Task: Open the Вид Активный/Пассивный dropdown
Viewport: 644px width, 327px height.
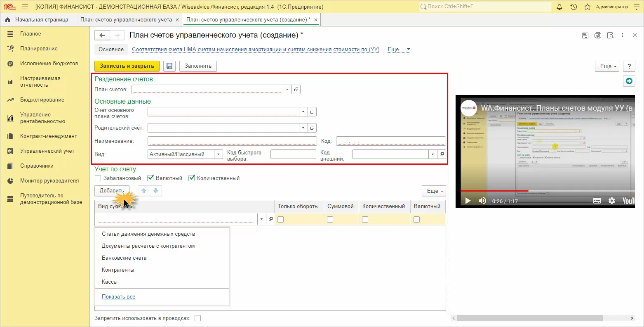Action: (219, 154)
